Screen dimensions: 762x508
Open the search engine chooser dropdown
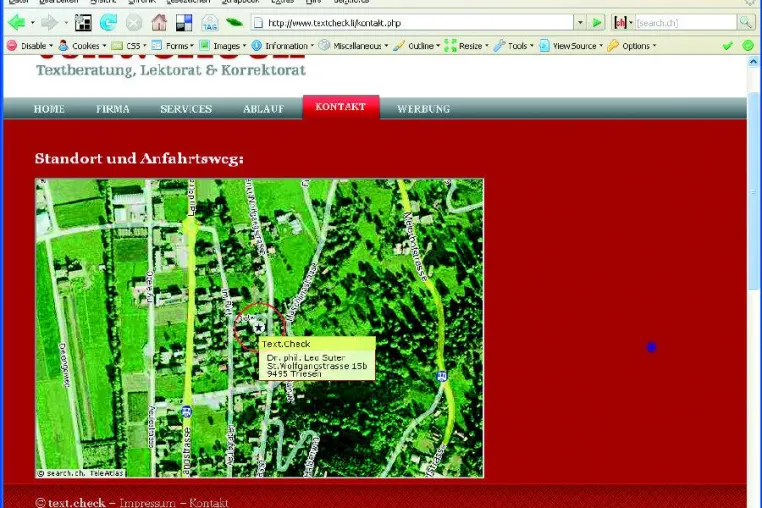click(x=631, y=23)
